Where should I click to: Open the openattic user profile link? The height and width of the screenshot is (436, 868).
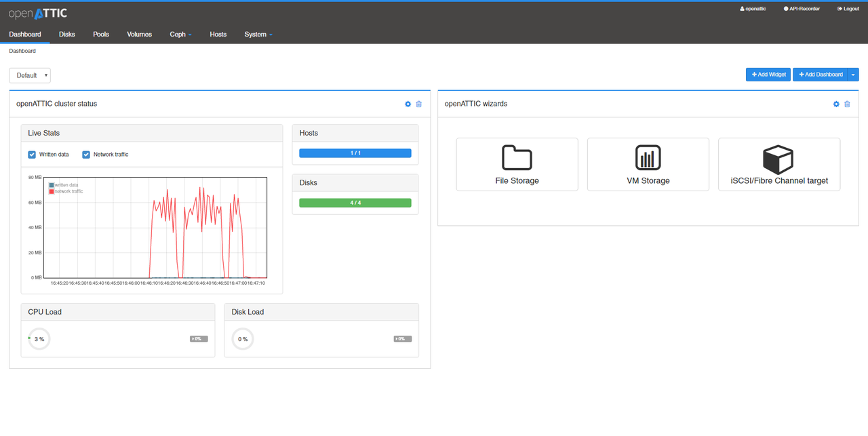pyautogui.click(x=753, y=9)
